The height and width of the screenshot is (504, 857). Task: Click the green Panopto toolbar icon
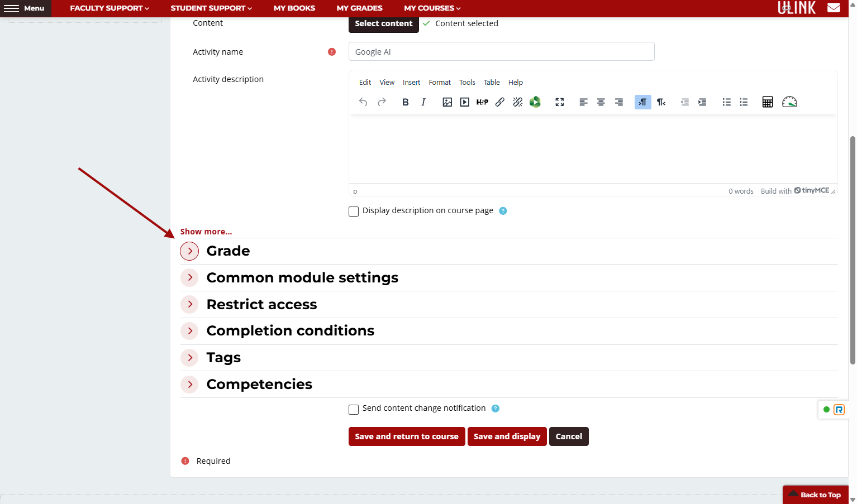pyautogui.click(x=535, y=102)
